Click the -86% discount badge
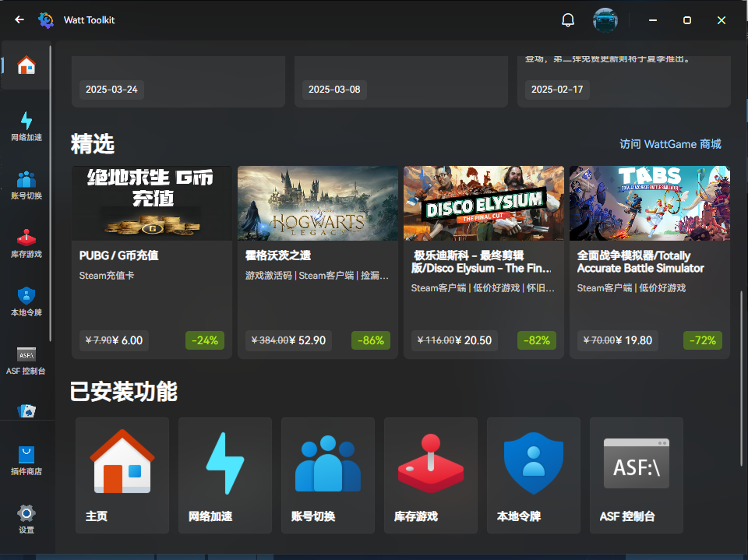 (371, 340)
